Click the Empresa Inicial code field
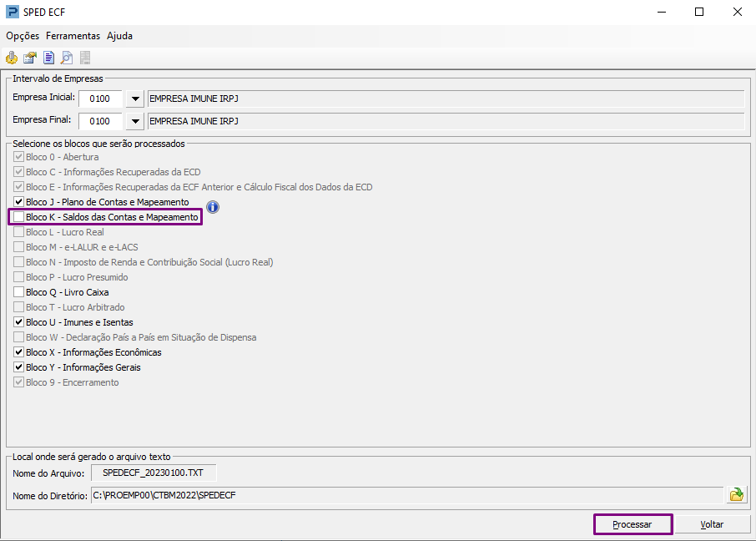756x541 pixels. point(100,99)
